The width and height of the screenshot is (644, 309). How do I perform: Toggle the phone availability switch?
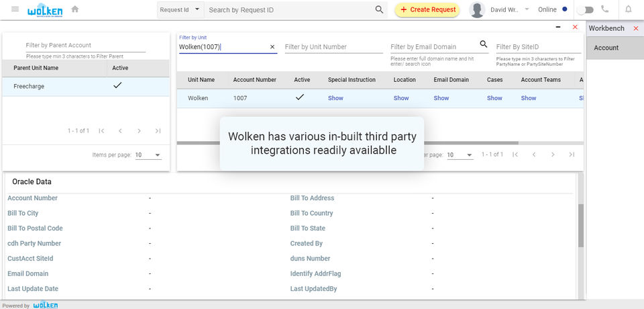coord(585,10)
